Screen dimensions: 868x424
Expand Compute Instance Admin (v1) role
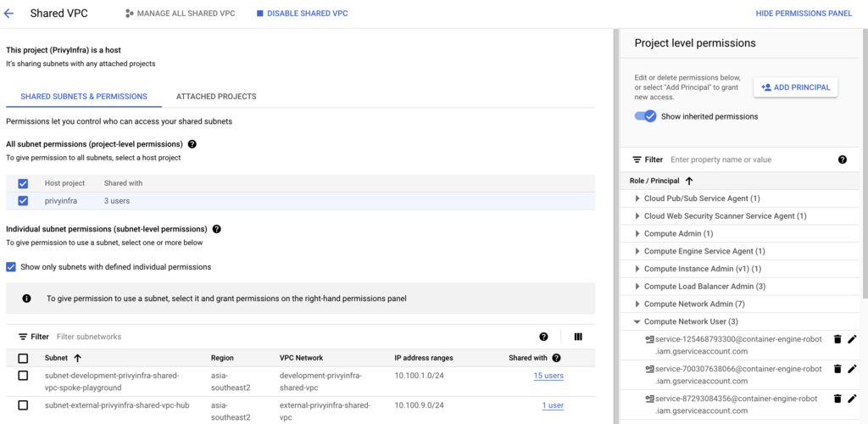[x=637, y=269]
